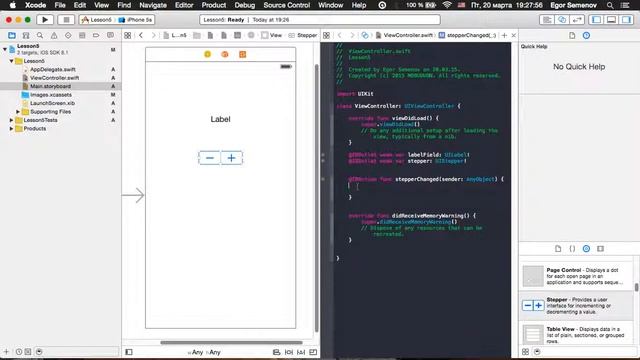640x360 pixels.
Task: Choose the Lesson5 scheme in the toolbar
Action: click(97, 20)
